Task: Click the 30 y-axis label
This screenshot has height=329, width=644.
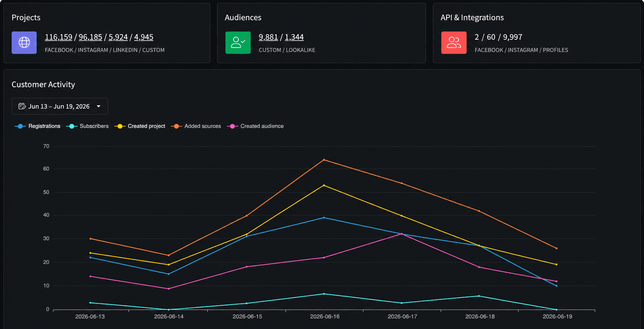Action: [x=46, y=239]
